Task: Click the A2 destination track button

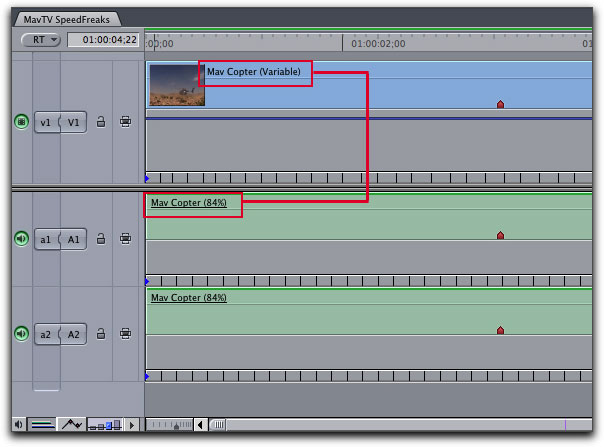Action: [74, 334]
